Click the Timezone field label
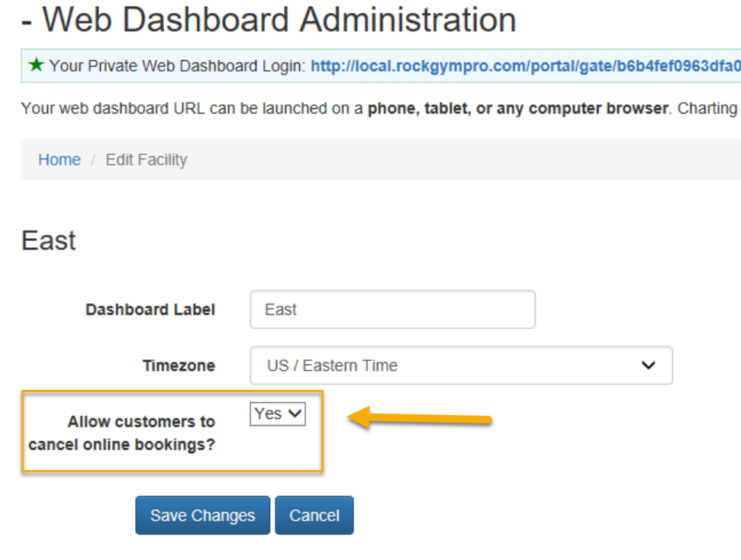Viewport: 741px width, 560px height. [179, 365]
